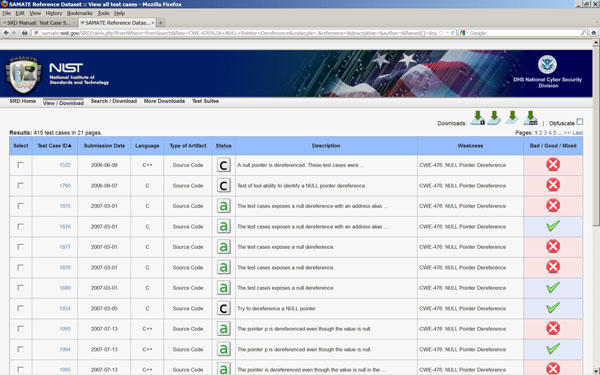
Task: Click the SAMATE shield logo in the banner
Action: [23, 75]
